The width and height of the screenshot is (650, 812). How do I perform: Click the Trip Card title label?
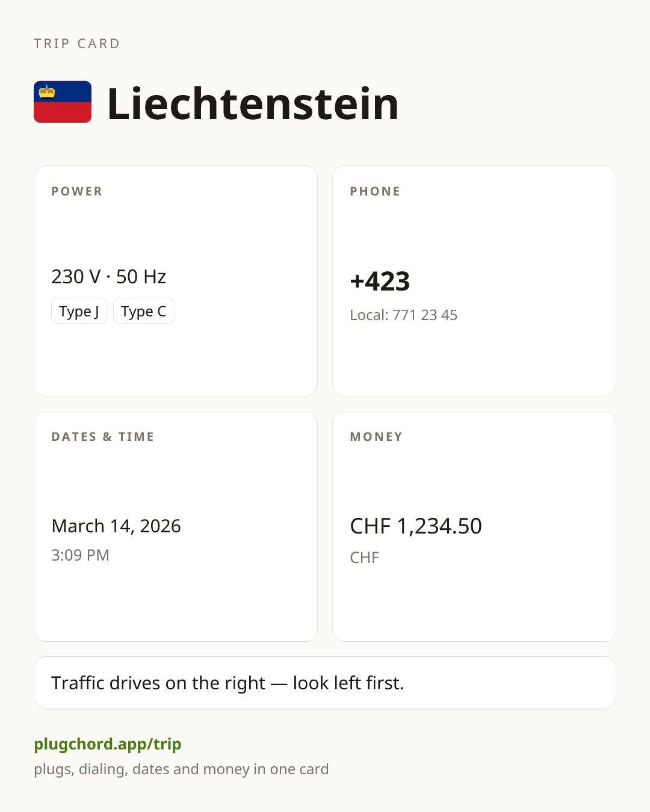[77, 43]
